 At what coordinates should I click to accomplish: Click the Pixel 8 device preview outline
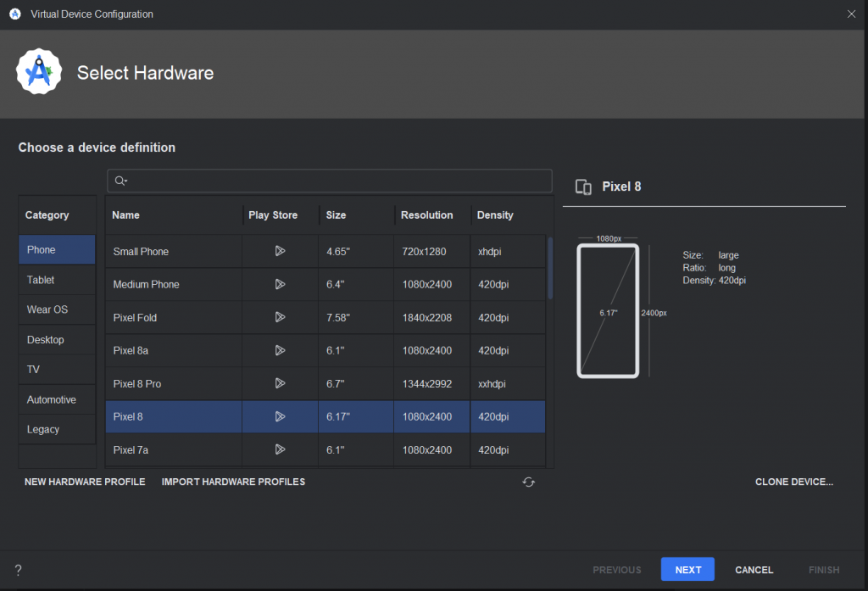click(x=608, y=310)
